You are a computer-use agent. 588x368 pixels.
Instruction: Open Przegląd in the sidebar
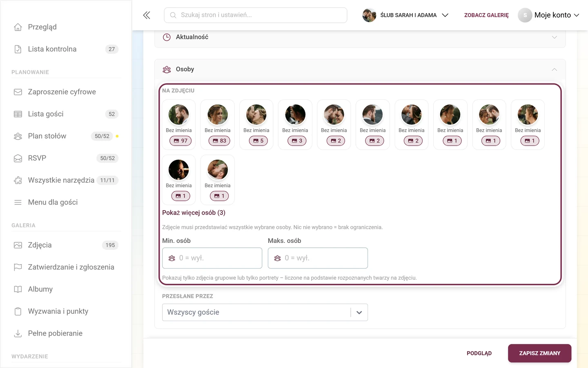tap(42, 27)
